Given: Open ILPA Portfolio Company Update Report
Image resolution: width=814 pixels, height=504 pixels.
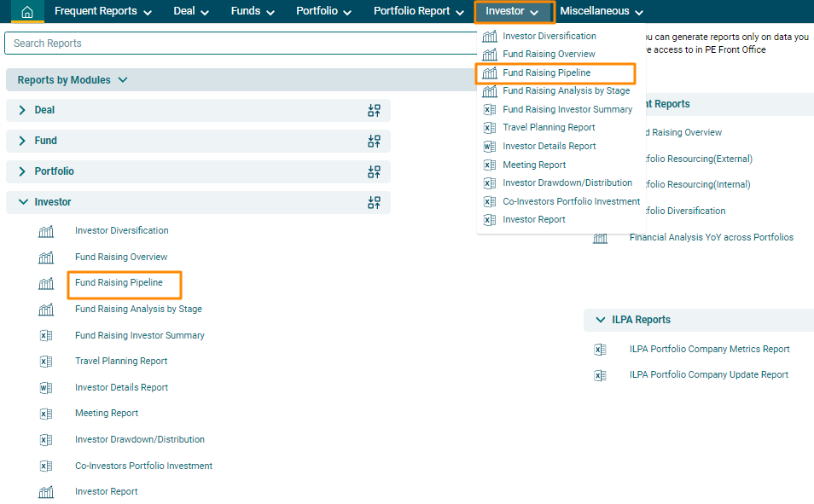Looking at the screenshot, I should pyautogui.click(x=708, y=375).
